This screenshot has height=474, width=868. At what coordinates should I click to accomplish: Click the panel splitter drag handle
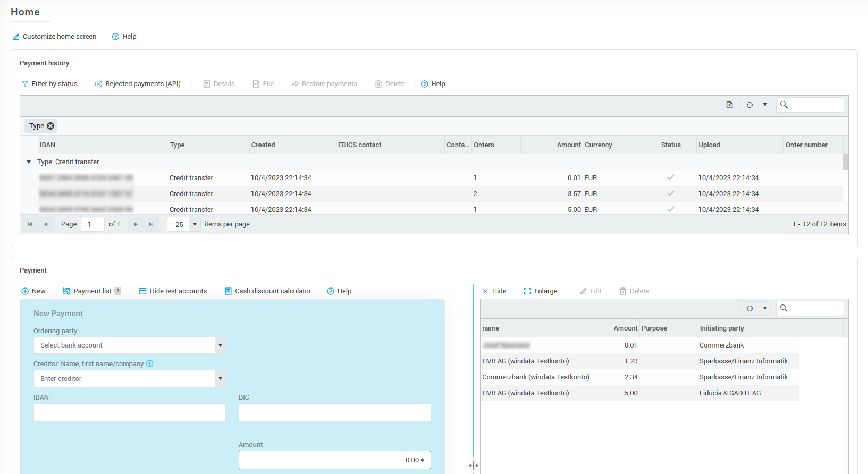point(474,465)
